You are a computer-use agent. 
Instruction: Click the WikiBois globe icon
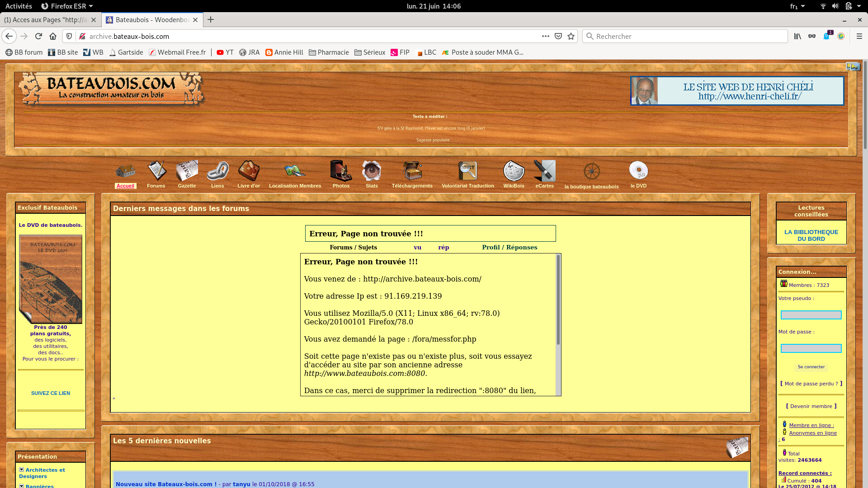pyautogui.click(x=514, y=171)
